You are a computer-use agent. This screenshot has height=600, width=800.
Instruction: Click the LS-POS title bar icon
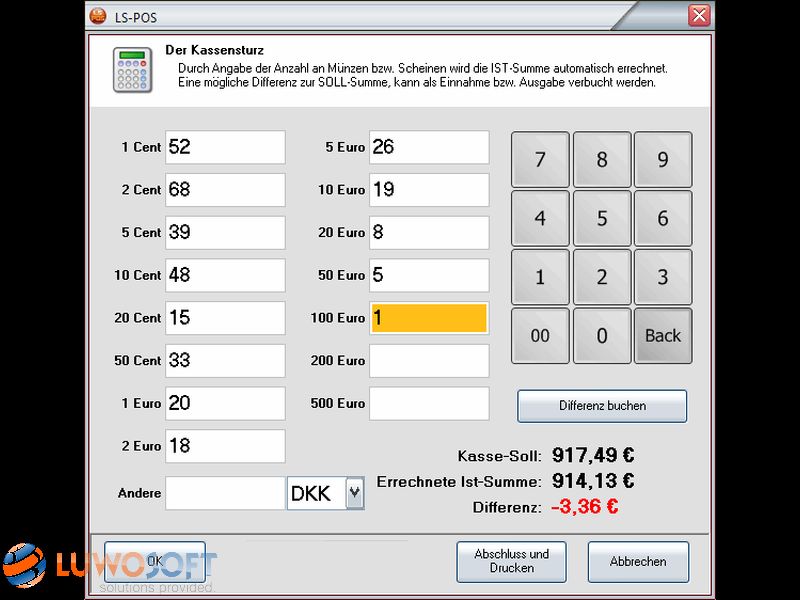point(99,16)
